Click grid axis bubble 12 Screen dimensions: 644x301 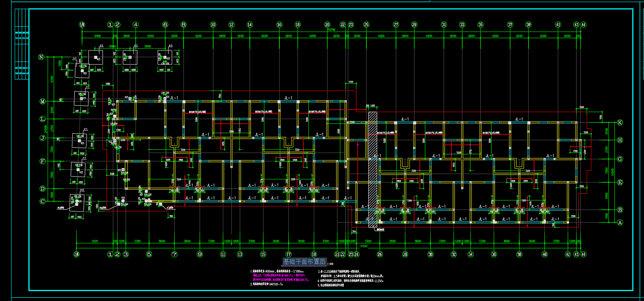(x=232, y=25)
